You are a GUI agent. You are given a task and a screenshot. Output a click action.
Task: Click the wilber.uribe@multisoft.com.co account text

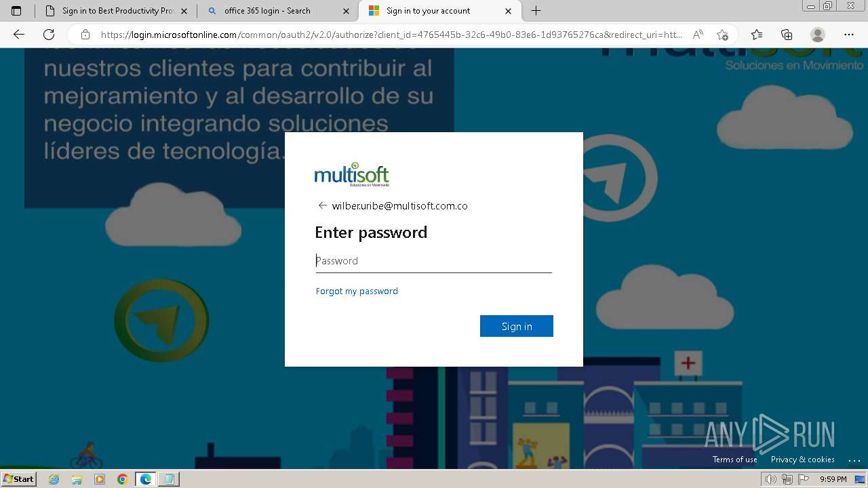[x=399, y=206]
